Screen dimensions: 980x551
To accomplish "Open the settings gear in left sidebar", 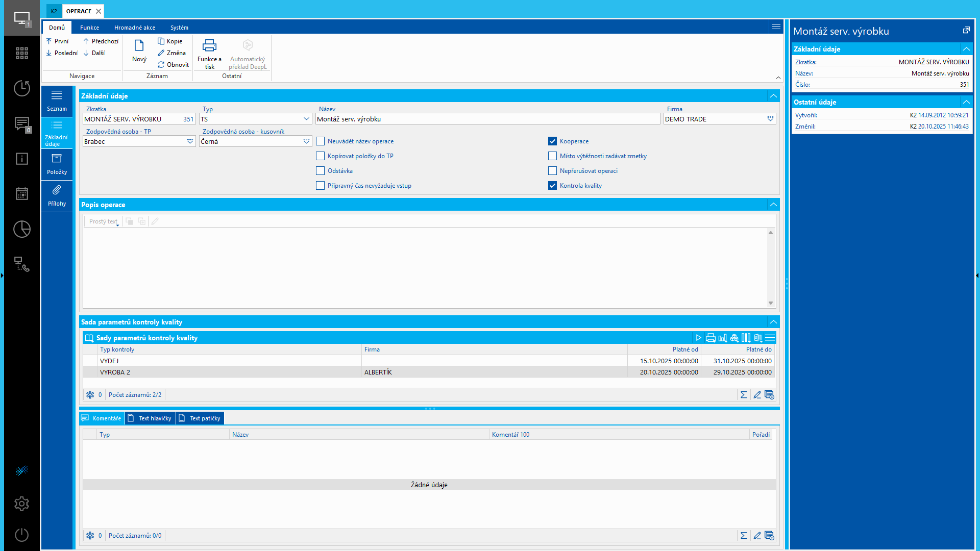I will tap(21, 504).
